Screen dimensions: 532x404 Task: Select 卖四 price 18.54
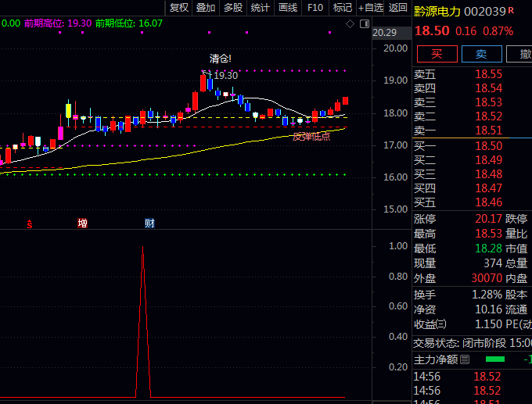(488, 88)
